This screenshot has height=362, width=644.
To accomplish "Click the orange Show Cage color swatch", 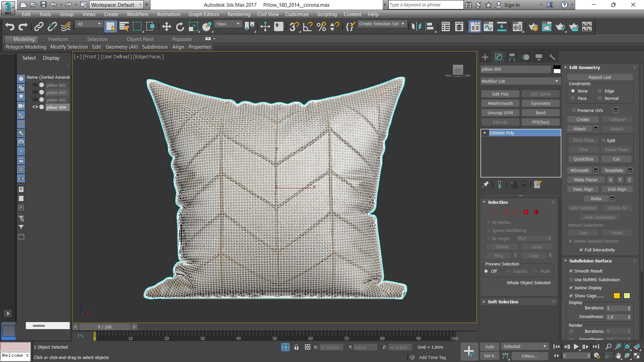I will [616, 296].
